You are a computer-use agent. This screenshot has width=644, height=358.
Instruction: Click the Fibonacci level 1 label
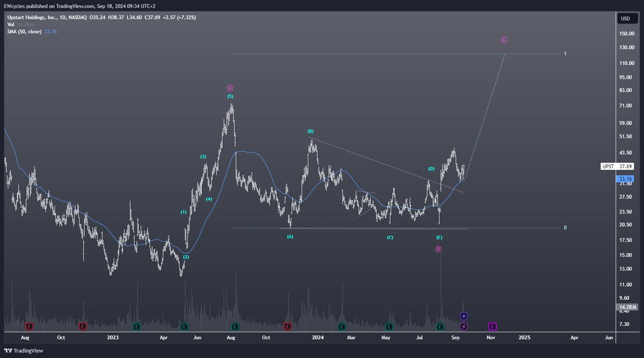pos(565,54)
